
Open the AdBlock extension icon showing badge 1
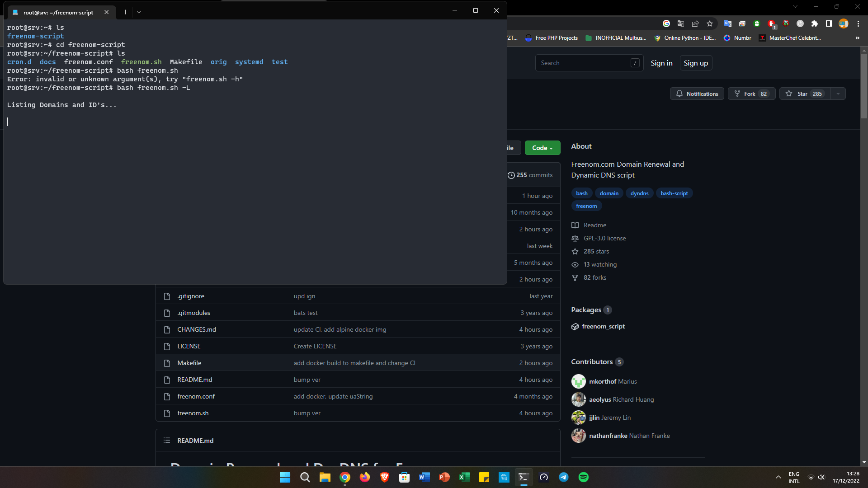click(x=772, y=23)
